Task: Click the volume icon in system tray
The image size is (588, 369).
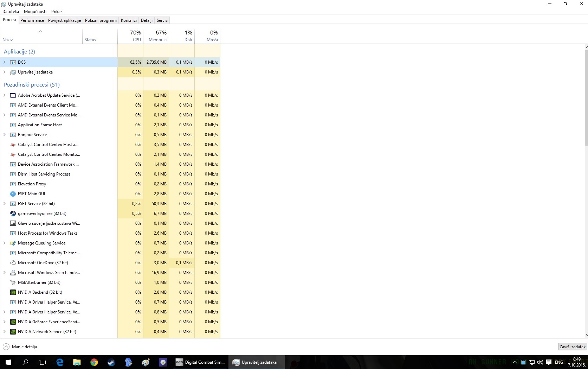Action: pos(540,362)
